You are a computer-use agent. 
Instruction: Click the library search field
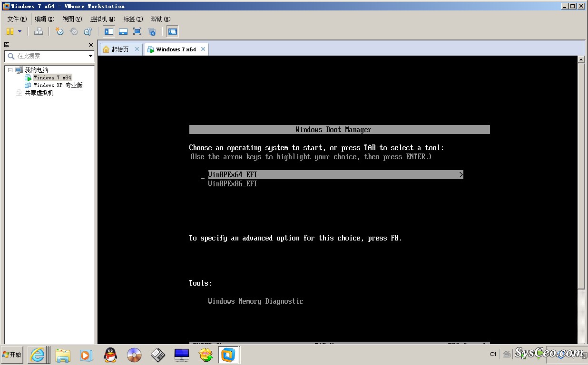click(46, 56)
